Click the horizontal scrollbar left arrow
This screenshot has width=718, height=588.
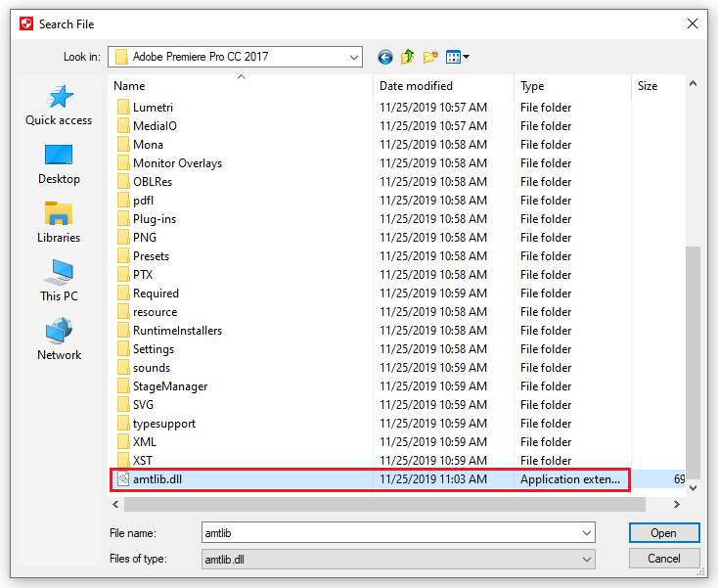coord(115,505)
